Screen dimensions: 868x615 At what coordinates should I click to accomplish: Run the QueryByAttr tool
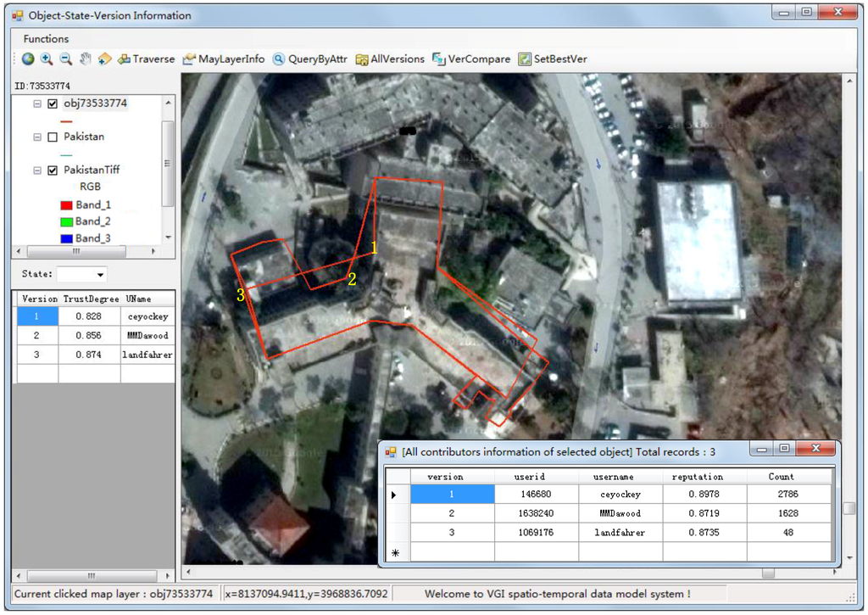click(309, 59)
